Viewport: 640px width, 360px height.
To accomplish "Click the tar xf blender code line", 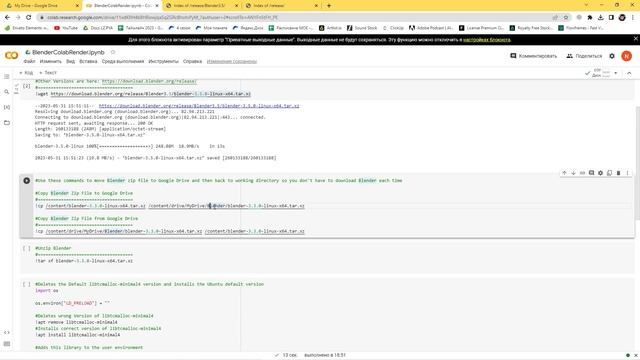I will [x=84, y=261].
